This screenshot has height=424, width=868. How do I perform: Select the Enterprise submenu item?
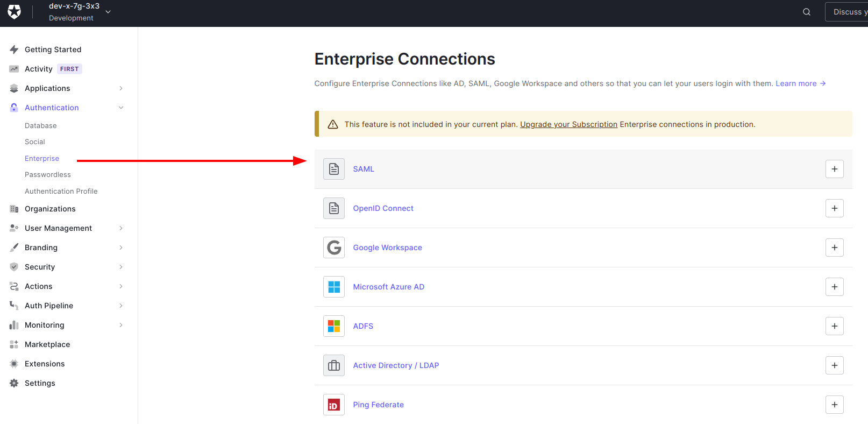tap(42, 158)
